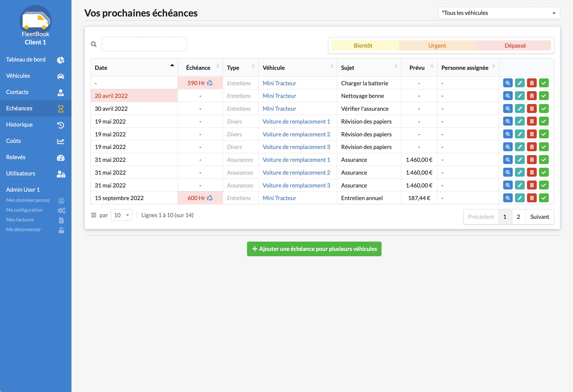573x392 pixels.
Task: Click Mes données persos link
Action: (28, 200)
